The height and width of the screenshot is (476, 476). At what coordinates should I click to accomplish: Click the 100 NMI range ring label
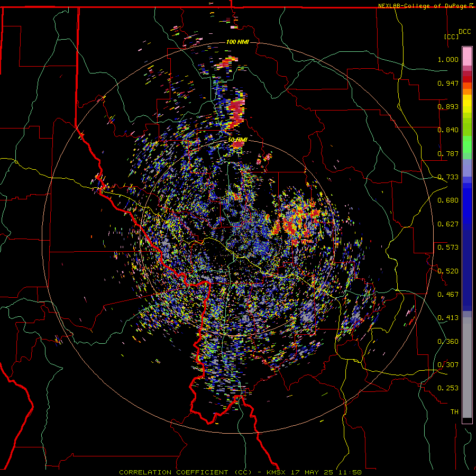(x=237, y=42)
